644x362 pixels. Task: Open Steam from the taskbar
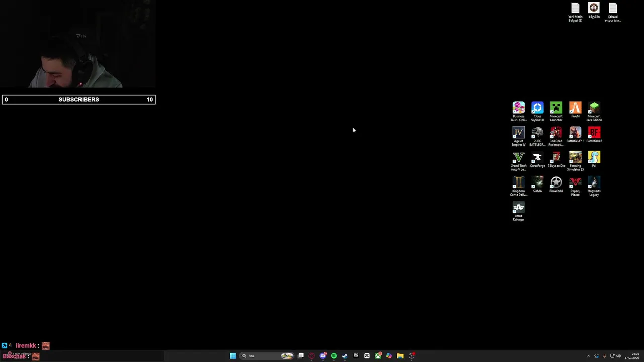[345, 356]
